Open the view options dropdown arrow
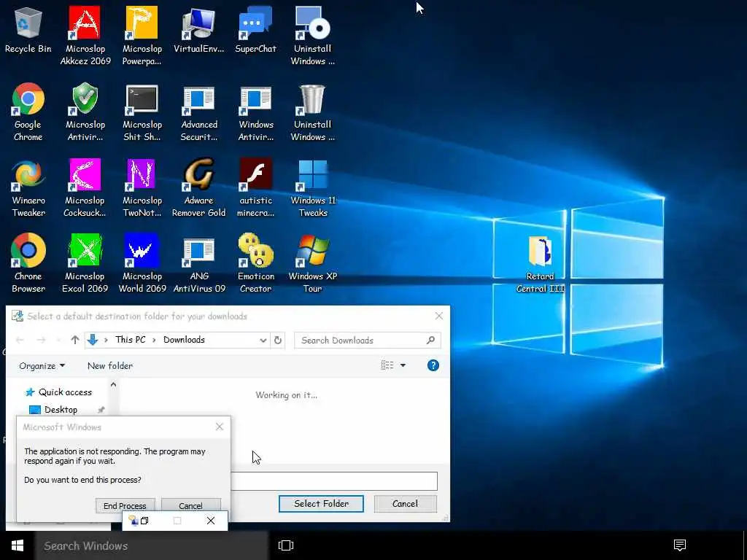747x560 pixels. [x=403, y=365]
